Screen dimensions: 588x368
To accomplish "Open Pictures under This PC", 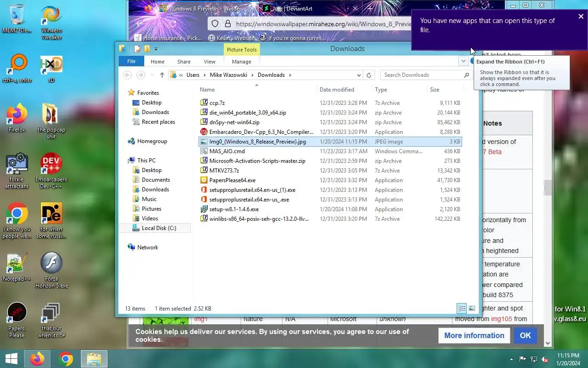I will [x=151, y=209].
